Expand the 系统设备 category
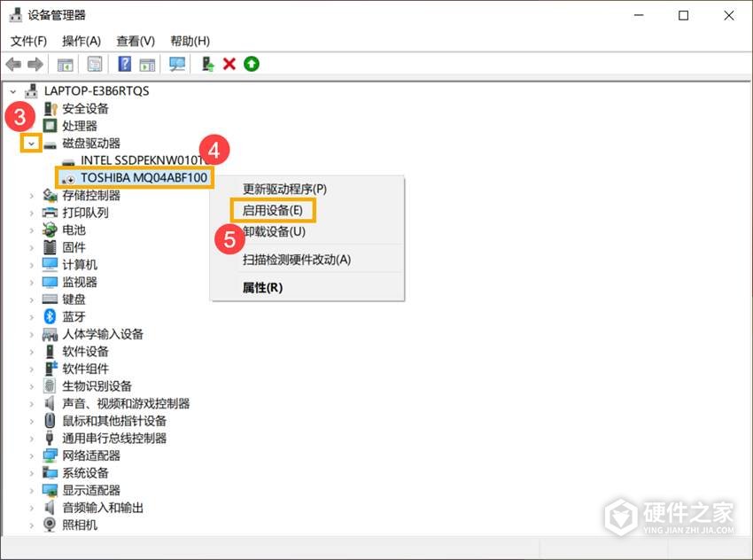 (x=32, y=473)
